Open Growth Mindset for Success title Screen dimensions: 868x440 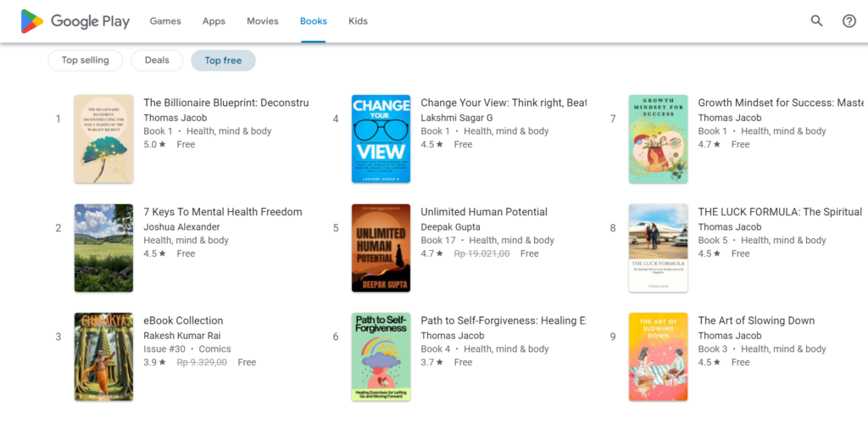click(x=781, y=103)
